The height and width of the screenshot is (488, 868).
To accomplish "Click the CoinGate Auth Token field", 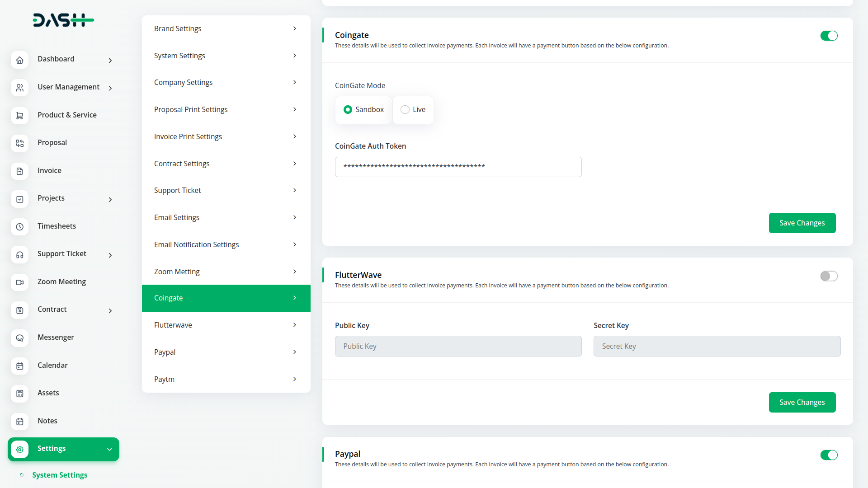I will click(458, 167).
